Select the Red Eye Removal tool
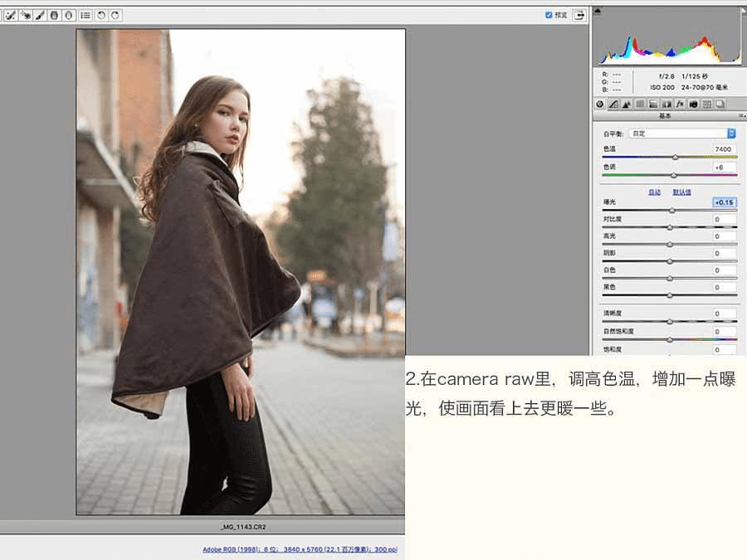This screenshot has height=560, width=747. pyautogui.click(x=25, y=15)
